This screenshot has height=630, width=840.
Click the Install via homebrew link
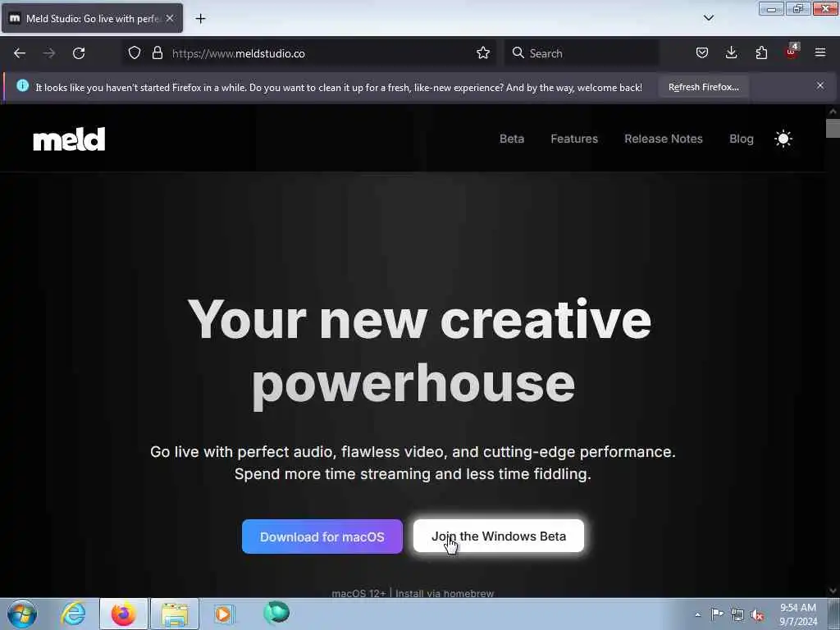(x=444, y=593)
